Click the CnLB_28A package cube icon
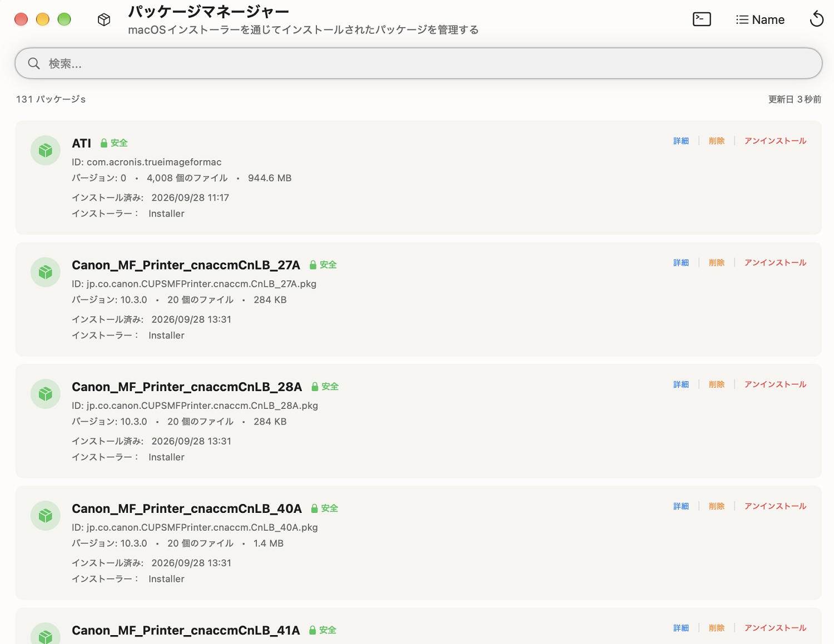The image size is (834, 644). click(x=46, y=394)
